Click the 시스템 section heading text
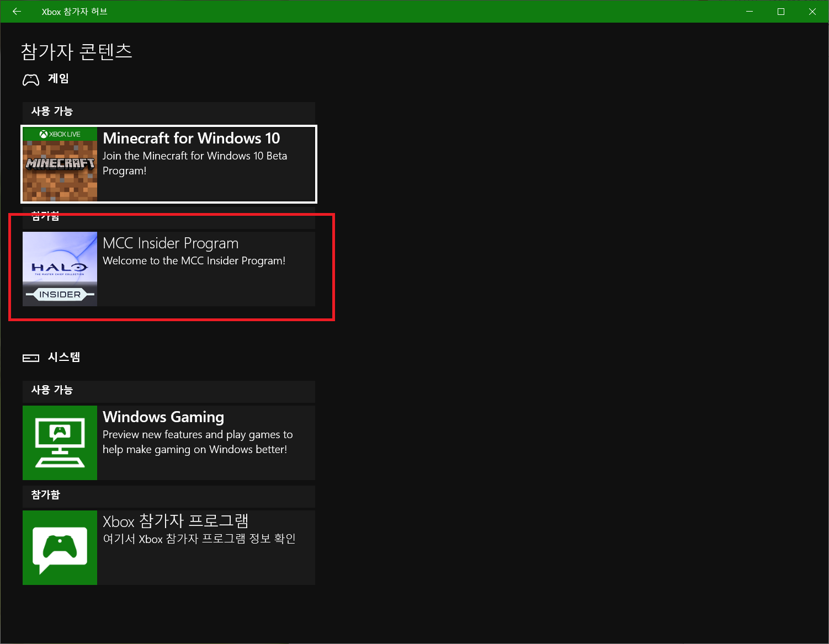 click(x=64, y=357)
